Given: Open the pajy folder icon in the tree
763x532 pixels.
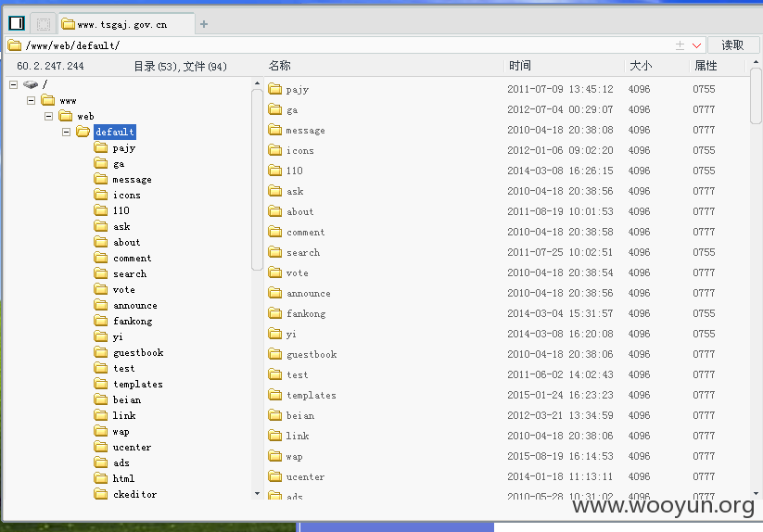Looking at the screenshot, I should coord(101,147).
